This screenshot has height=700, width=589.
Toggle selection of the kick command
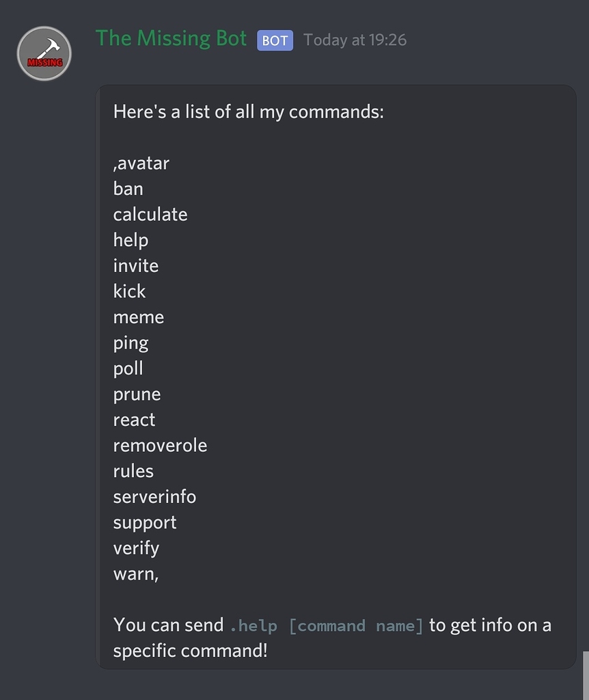pyautogui.click(x=129, y=291)
